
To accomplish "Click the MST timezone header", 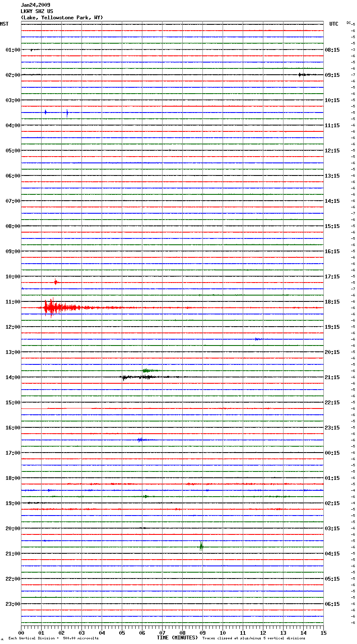I will [4, 24].
